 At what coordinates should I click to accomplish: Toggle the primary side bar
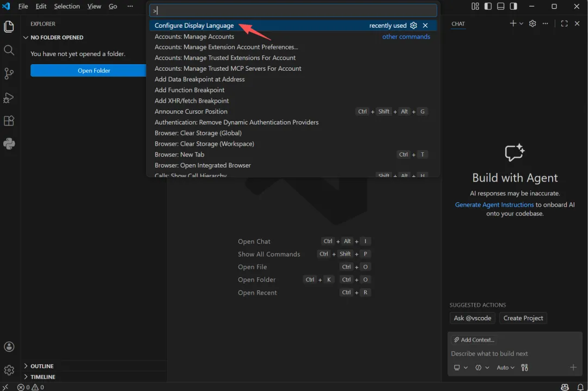(488, 6)
